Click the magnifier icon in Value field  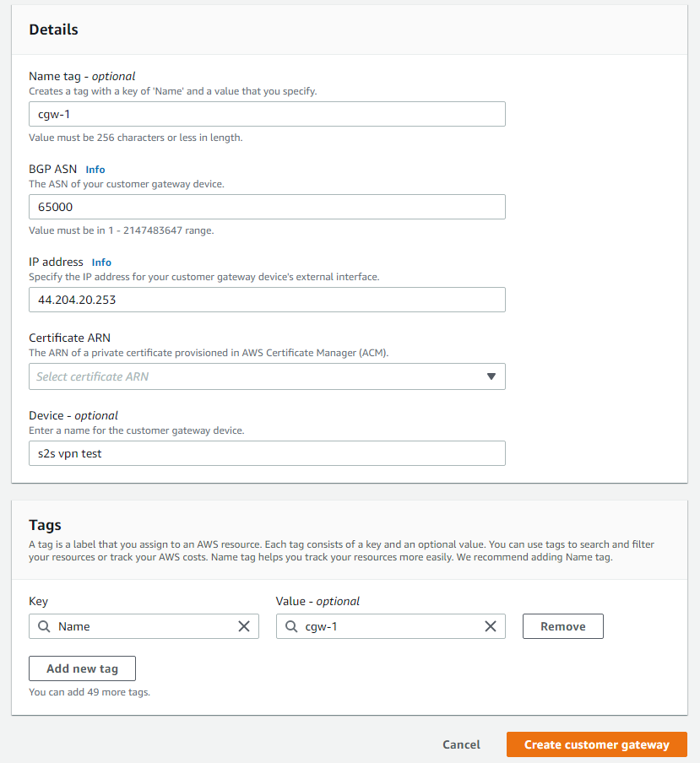point(291,626)
